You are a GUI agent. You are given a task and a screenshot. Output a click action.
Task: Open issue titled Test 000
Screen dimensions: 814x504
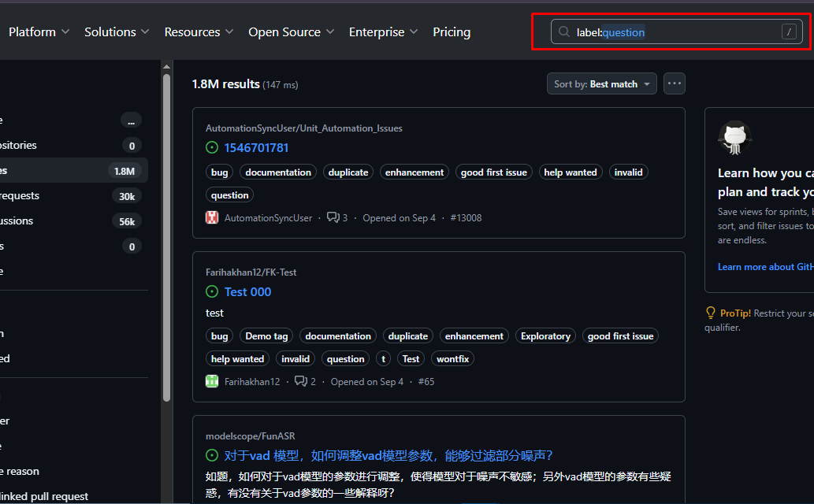[247, 291]
